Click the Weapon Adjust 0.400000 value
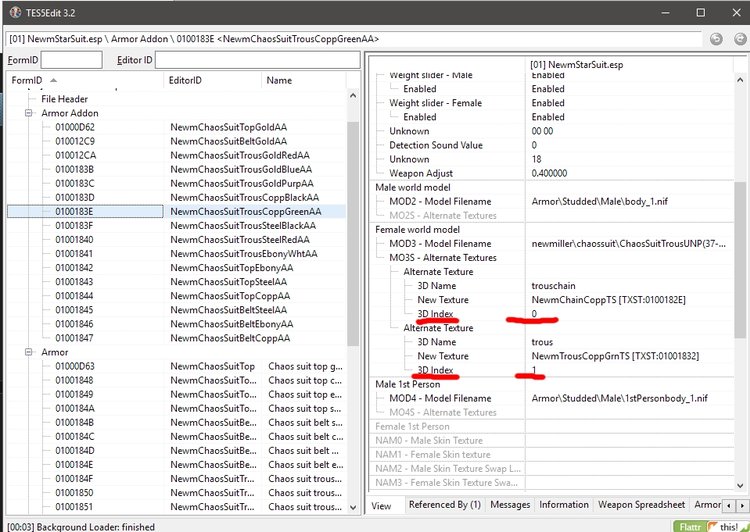This screenshot has width=750, height=532. (x=549, y=173)
